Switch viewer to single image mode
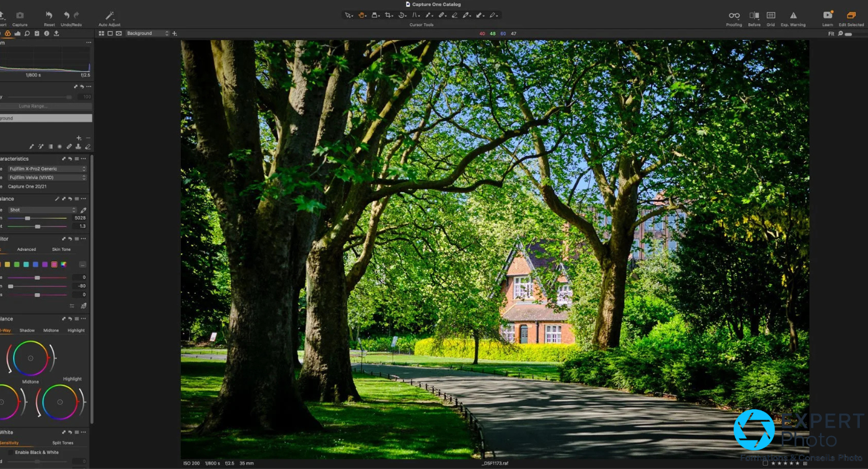The width and height of the screenshot is (868, 469). pos(110,34)
